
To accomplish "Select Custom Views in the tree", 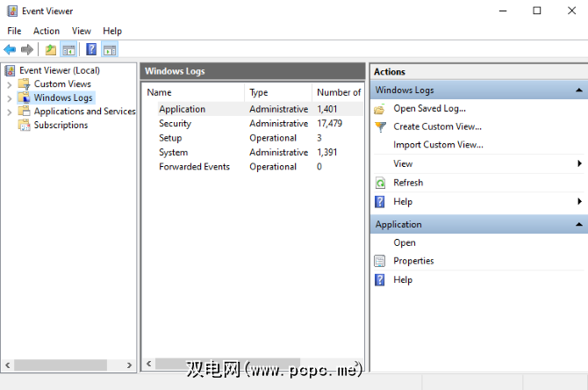I will [62, 83].
